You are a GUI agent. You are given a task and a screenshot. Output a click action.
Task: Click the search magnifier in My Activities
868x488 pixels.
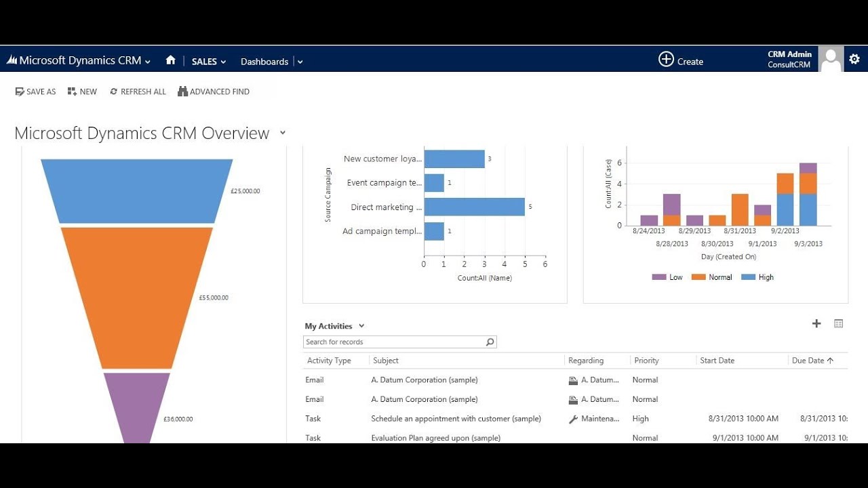click(x=490, y=342)
